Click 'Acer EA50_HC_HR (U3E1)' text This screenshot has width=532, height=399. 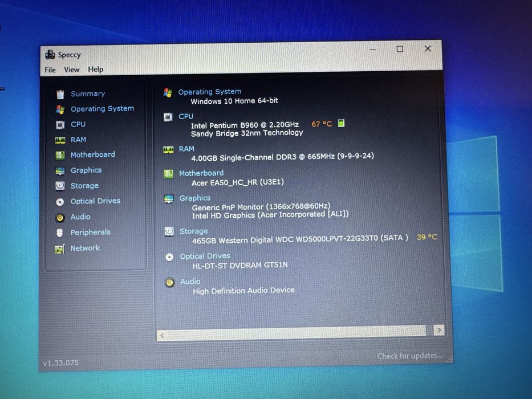click(x=238, y=182)
